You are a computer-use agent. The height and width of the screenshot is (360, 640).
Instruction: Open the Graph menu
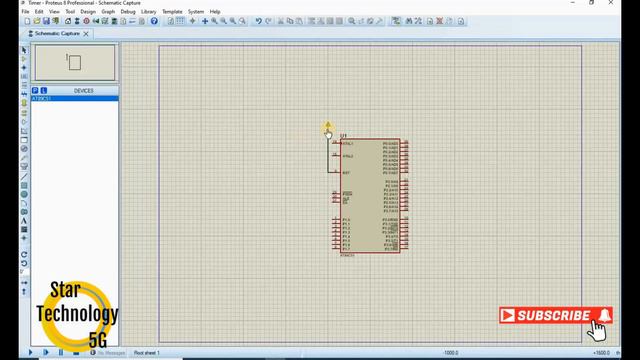(x=108, y=11)
